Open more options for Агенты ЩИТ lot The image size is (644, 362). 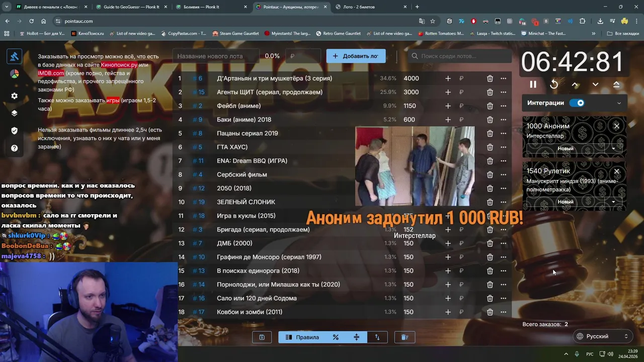click(503, 92)
